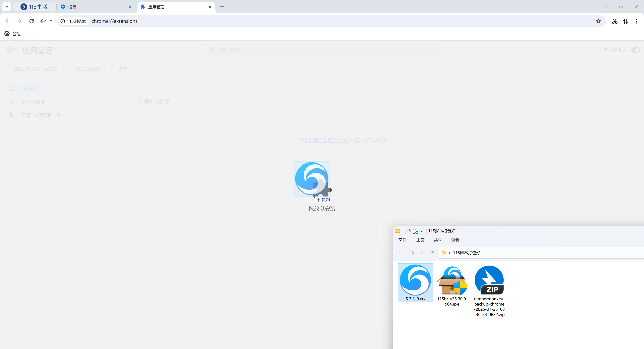Open the tab search chevron dropdown

[7, 7]
